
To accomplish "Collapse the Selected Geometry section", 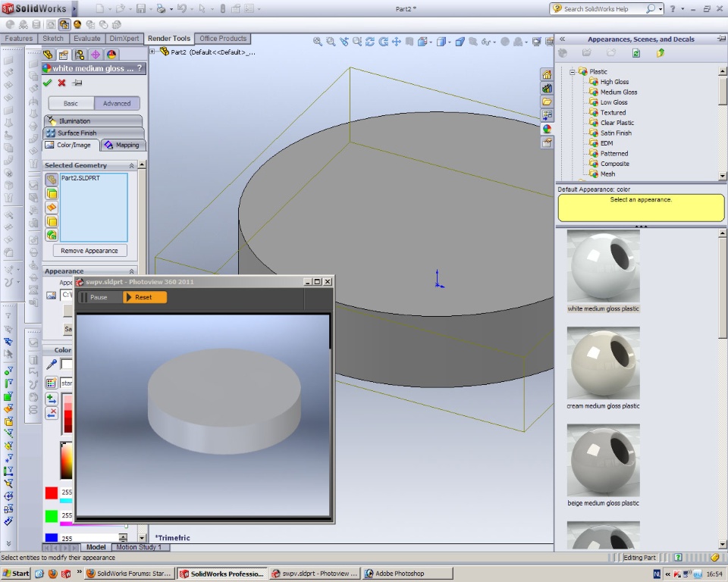I will [x=131, y=166].
